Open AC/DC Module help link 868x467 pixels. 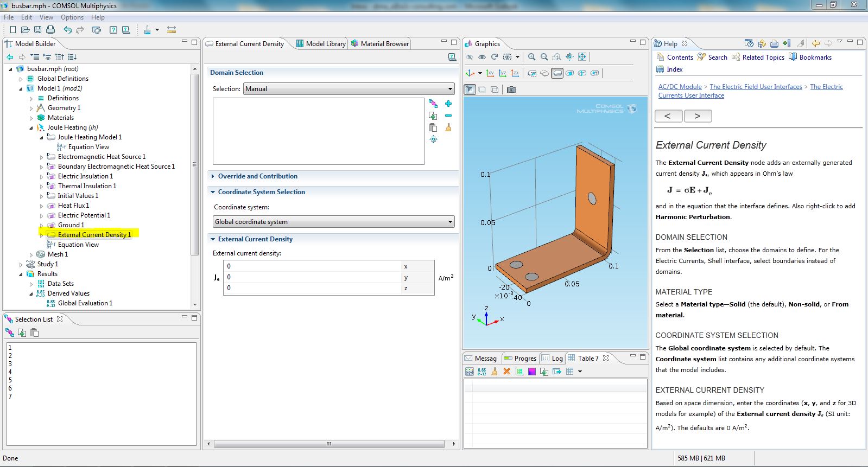[x=680, y=87]
